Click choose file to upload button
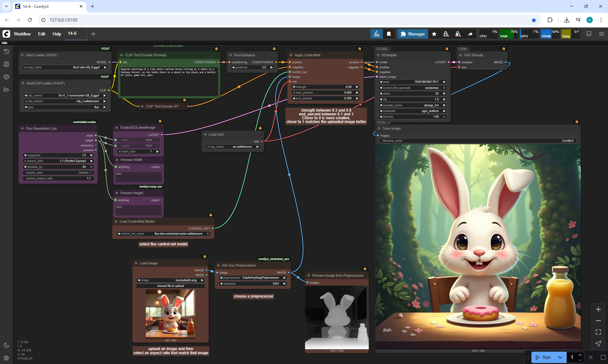Image resolution: width=608 pixels, height=364 pixels. pyautogui.click(x=170, y=286)
